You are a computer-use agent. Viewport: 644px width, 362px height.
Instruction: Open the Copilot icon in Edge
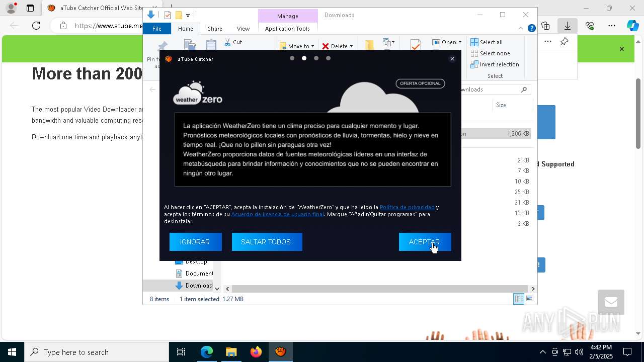[632, 26]
